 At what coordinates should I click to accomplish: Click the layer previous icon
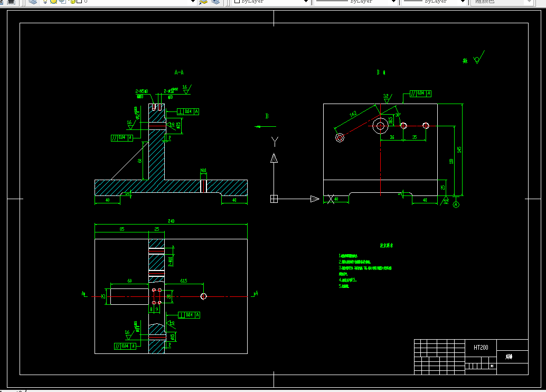coord(215,2)
